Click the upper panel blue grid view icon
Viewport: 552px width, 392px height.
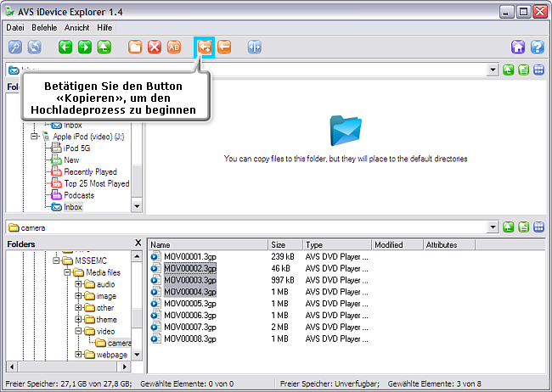[538, 70]
